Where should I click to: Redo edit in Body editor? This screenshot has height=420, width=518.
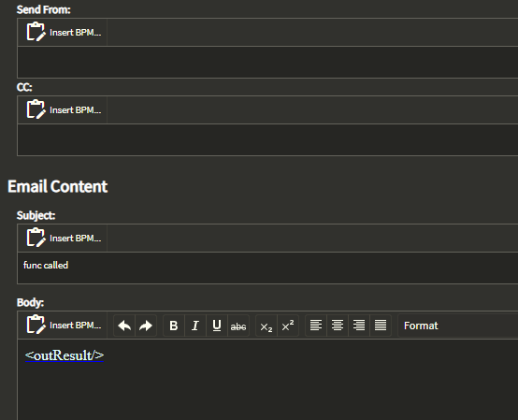146,326
